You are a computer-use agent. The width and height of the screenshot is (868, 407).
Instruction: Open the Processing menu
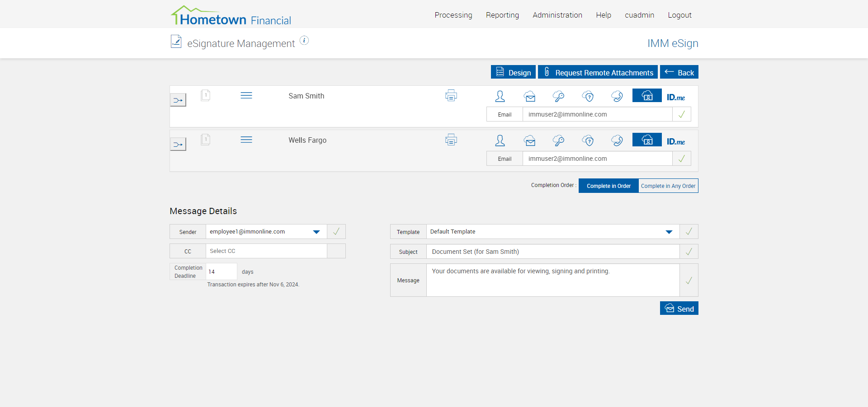click(453, 15)
